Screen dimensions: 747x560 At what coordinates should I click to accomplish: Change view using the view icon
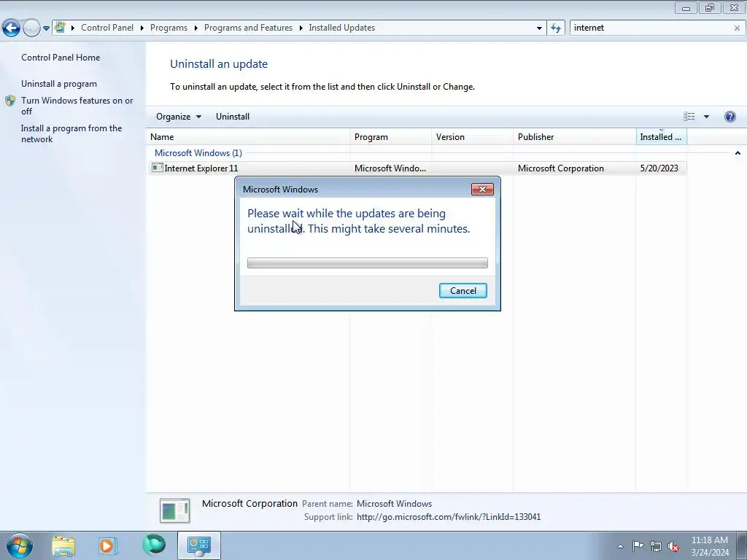point(689,117)
